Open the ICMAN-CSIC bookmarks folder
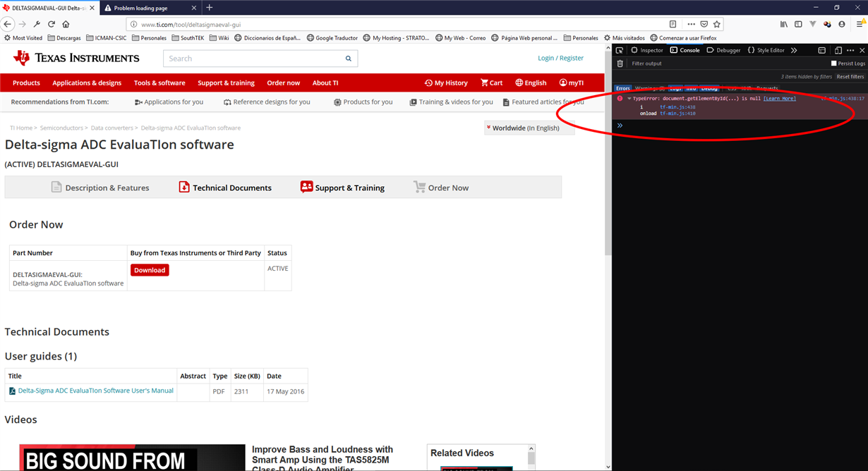The height and width of the screenshot is (471, 868). tap(107, 38)
